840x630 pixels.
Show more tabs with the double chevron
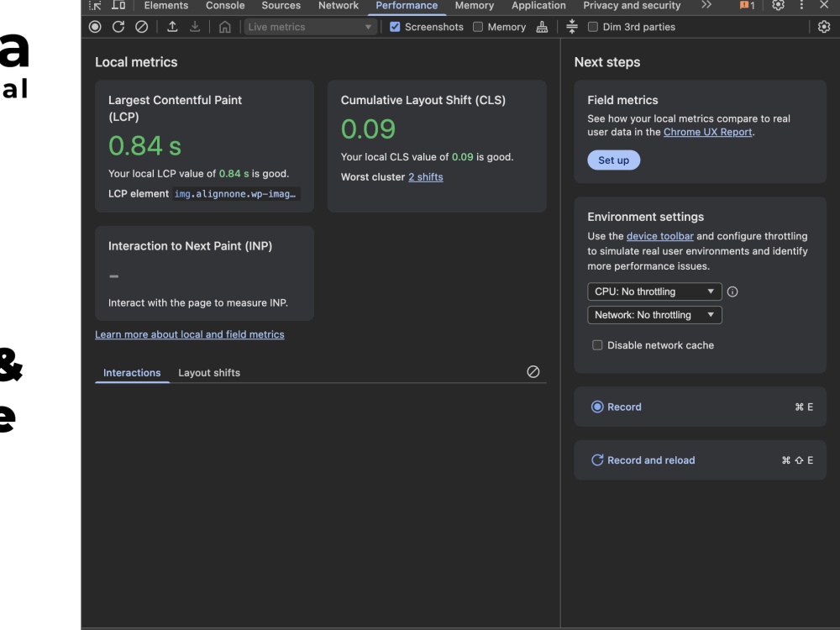tap(706, 5)
